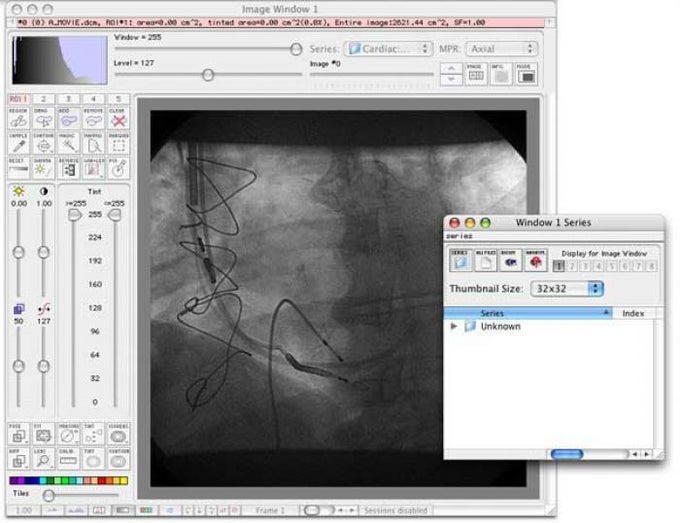Select the CONTOUR crosshair tool

coord(43,143)
